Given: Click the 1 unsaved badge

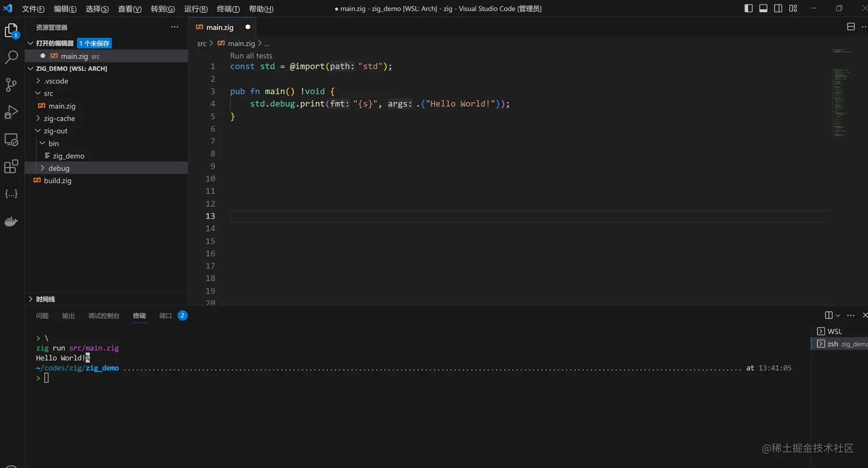Looking at the screenshot, I should click(95, 44).
